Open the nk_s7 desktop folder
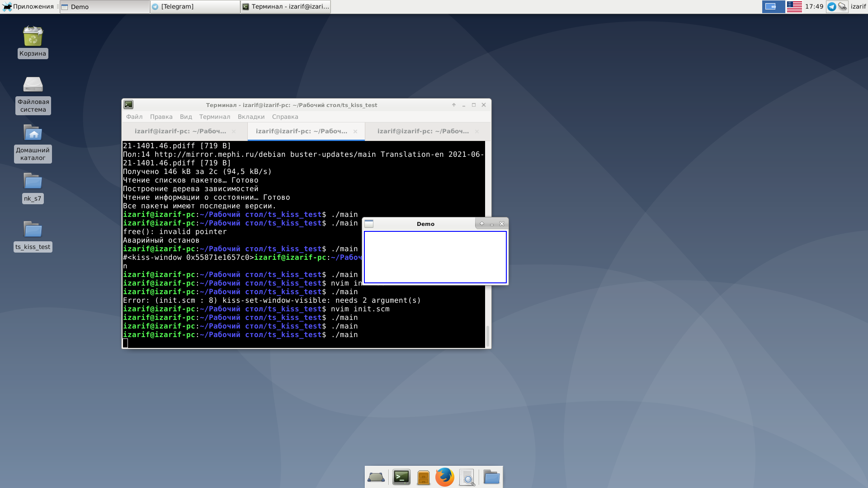868x488 pixels. 33,181
